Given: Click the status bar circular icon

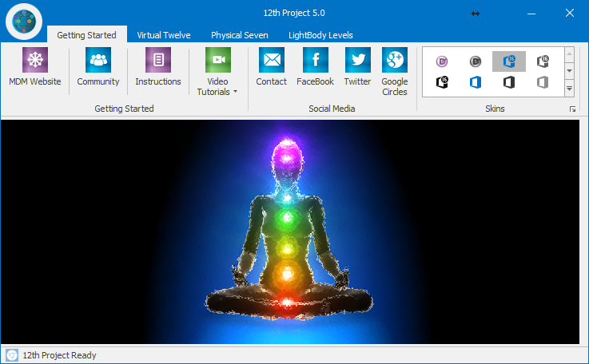Looking at the screenshot, I should pyautogui.click(x=12, y=355).
